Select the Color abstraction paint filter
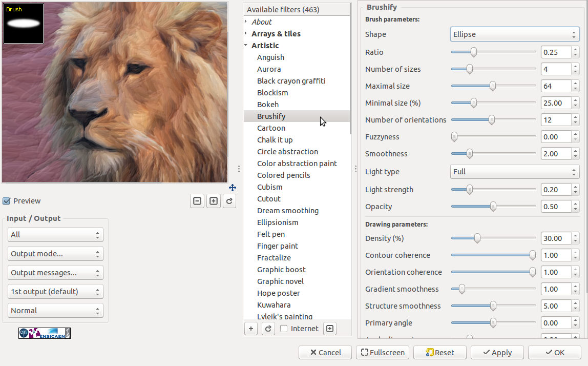This screenshot has height=366, width=588. tap(297, 164)
